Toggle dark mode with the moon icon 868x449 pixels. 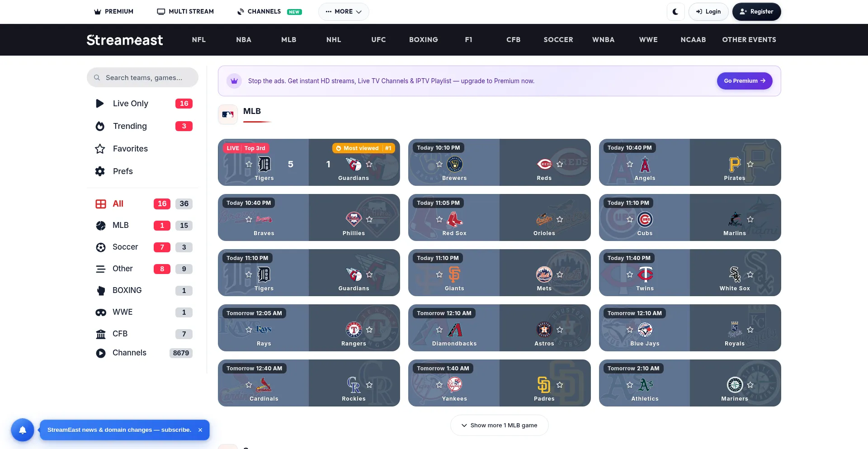(675, 12)
